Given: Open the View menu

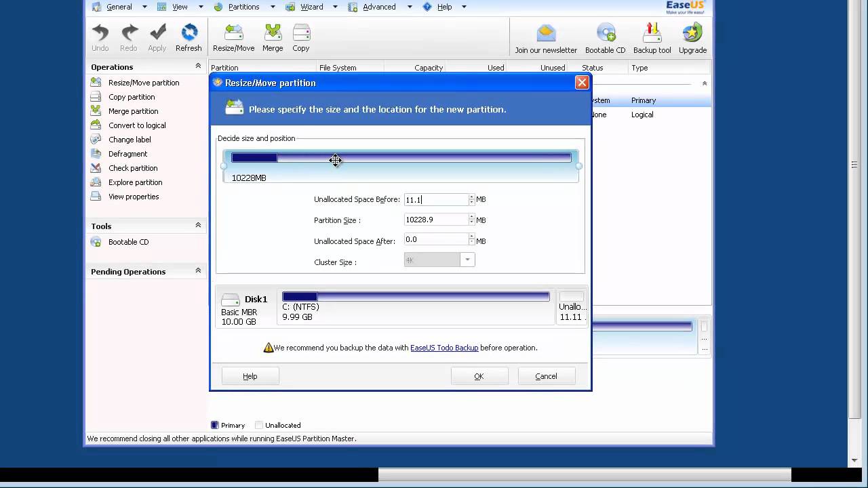Looking at the screenshot, I should pyautogui.click(x=180, y=7).
